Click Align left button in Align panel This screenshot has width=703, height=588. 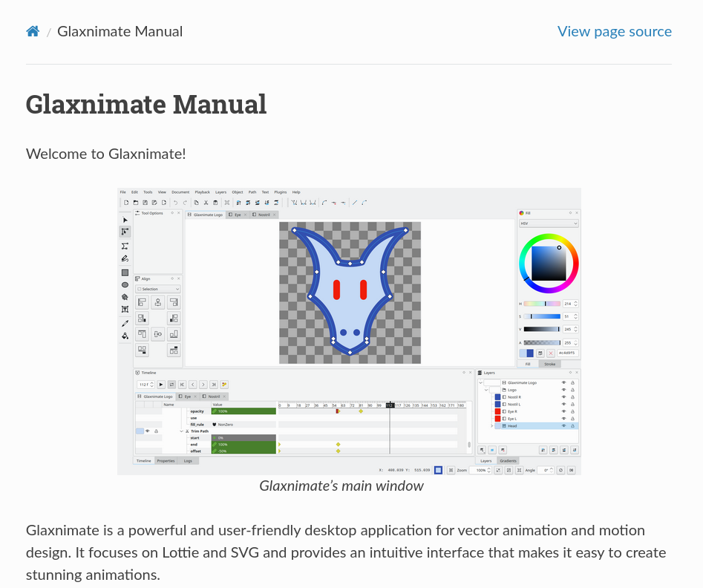tap(142, 302)
